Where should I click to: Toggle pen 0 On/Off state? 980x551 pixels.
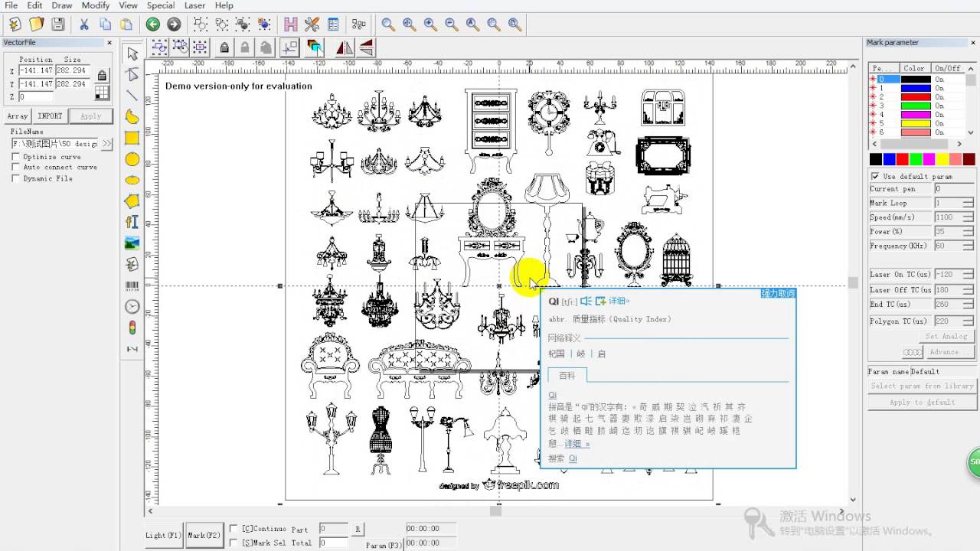[939, 80]
